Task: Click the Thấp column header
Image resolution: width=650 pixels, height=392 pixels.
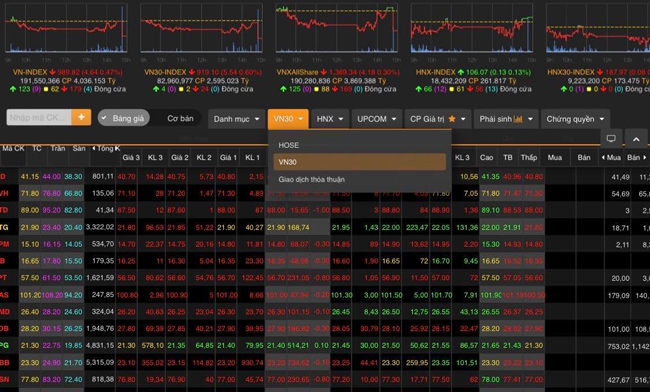Action: pos(529,157)
